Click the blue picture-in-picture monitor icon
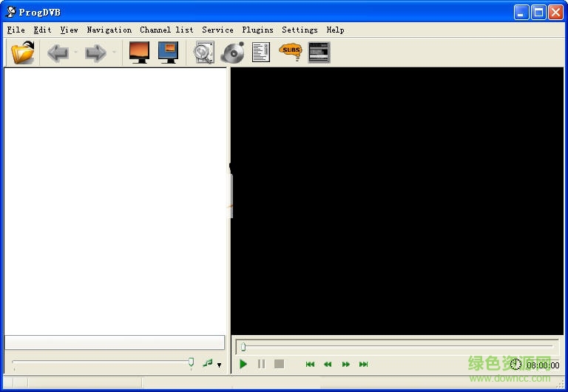568x392 pixels. coord(169,53)
